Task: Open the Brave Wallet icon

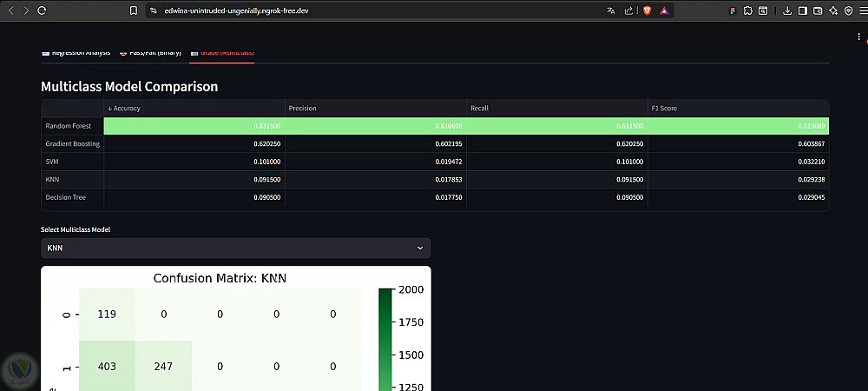Action: 818,10
